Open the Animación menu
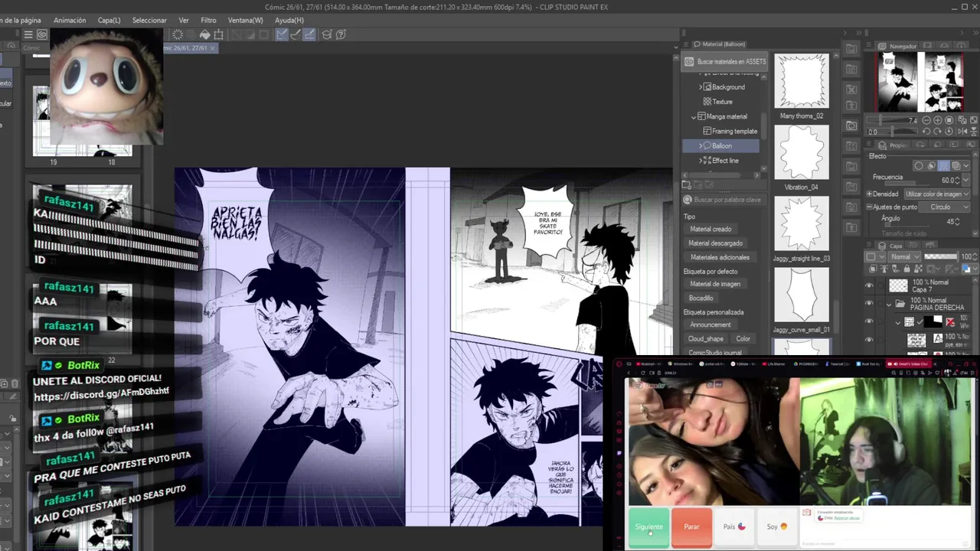980x551 pixels. click(x=70, y=20)
